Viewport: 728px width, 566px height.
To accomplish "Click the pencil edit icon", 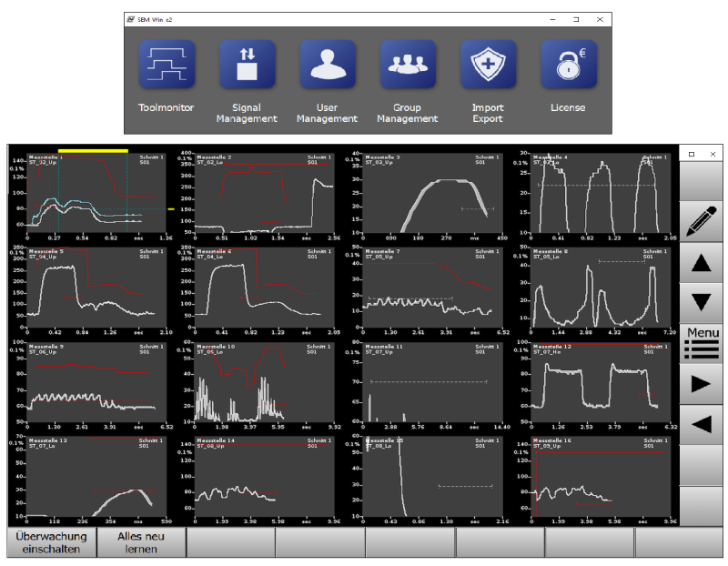I will pyautogui.click(x=702, y=221).
